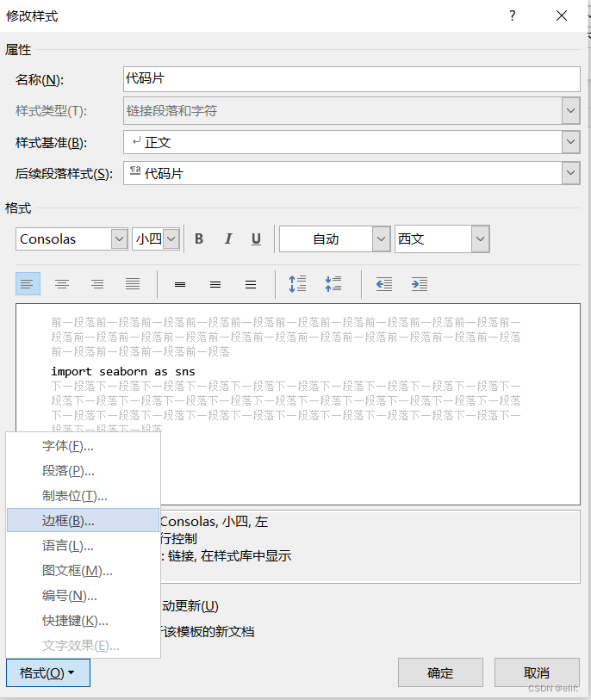
Task: Click the 格式(O) button
Action: pos(48,672)
